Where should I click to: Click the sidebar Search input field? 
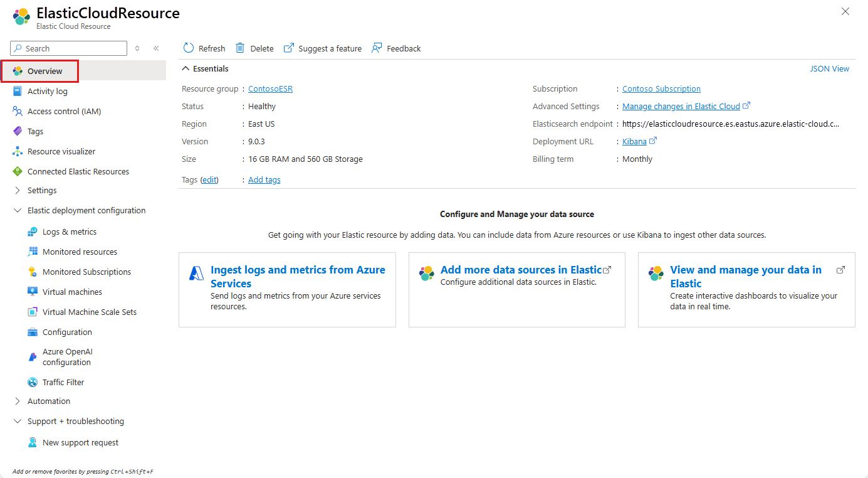(74, 48)
